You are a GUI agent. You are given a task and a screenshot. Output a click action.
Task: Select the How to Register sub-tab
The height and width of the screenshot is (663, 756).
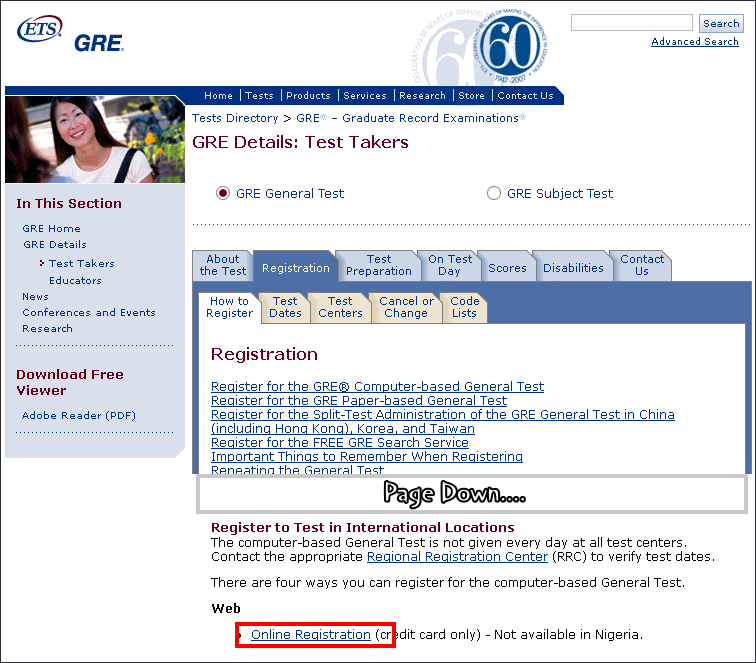[229, 307]
